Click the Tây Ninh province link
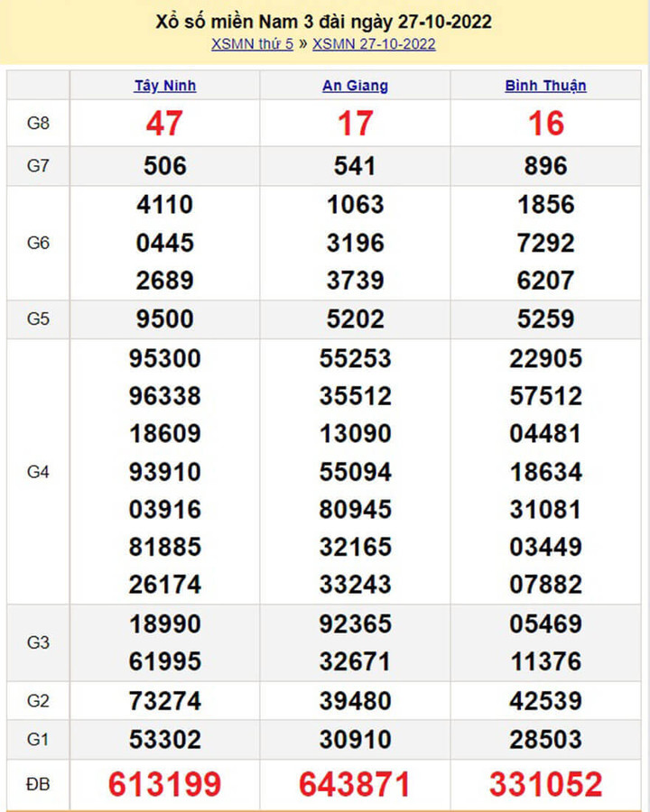Viewport: 650px width, 812px height. [x=165, y=86]
